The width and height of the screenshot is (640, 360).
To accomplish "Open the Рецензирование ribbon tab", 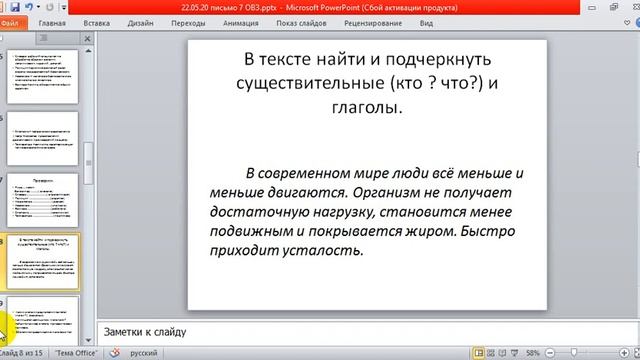I will pyautogui.click(x=373, y=23).
